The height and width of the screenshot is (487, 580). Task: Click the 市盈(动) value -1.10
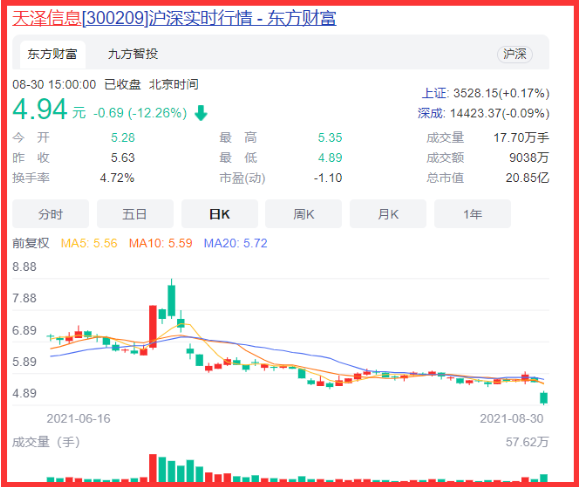point(328,178)
